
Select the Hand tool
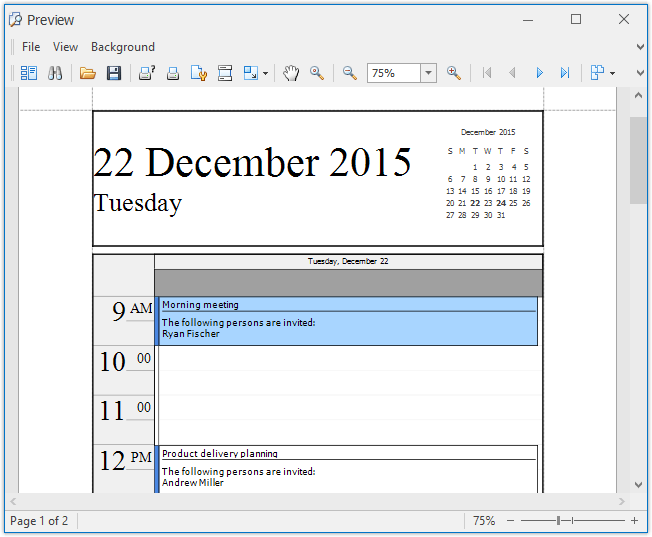[291, 73]
